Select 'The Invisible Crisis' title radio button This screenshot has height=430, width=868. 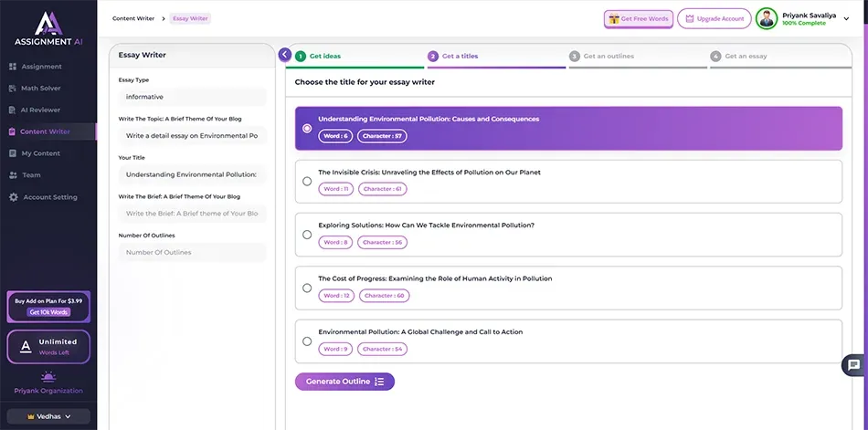[x=307, y=181]
